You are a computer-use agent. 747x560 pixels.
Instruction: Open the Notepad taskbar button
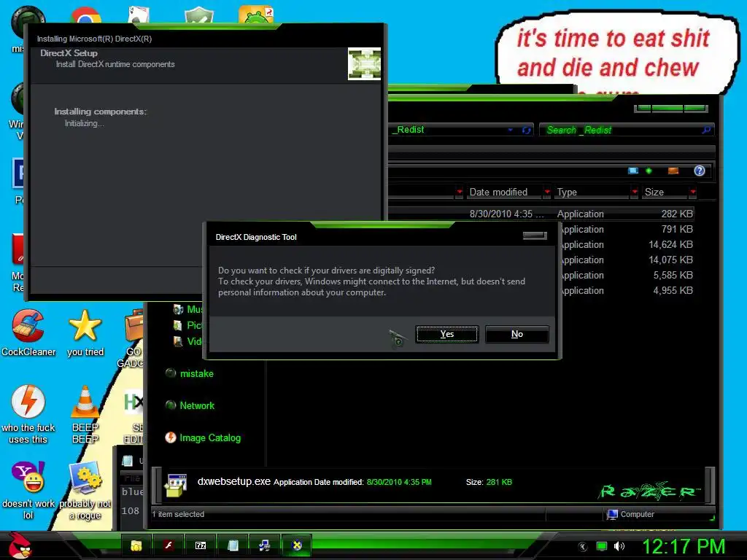(233, 545)
